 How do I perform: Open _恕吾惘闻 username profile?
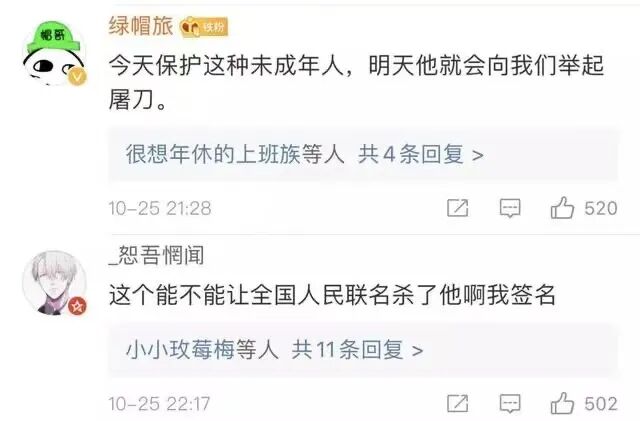coord(156,255)
